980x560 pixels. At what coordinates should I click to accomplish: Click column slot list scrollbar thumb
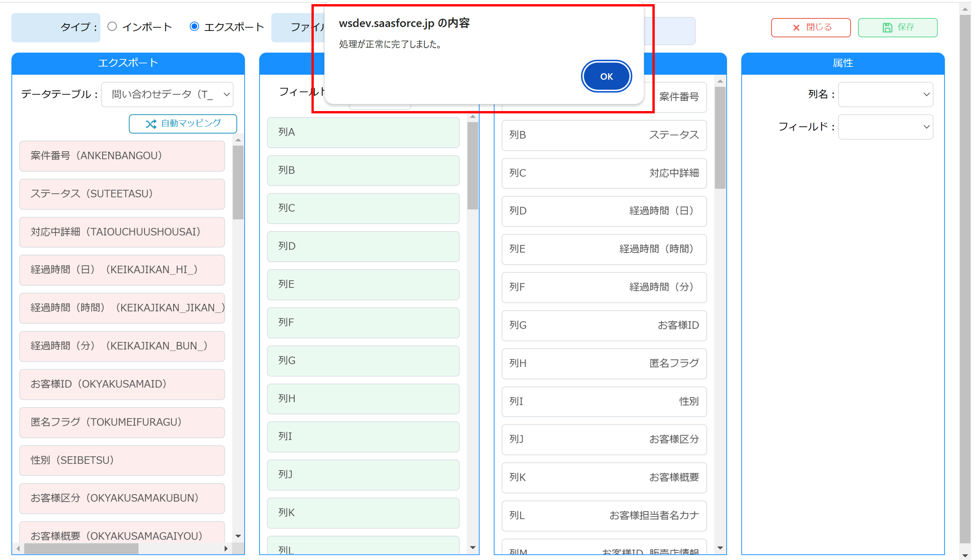472,166
